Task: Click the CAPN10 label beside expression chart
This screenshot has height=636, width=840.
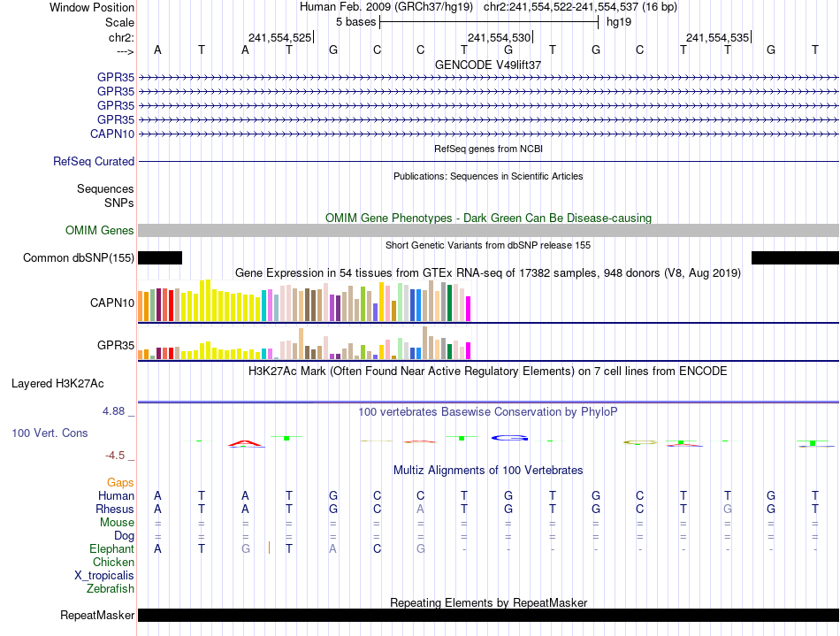Action: pyautogui.click(x=112, y=303)
